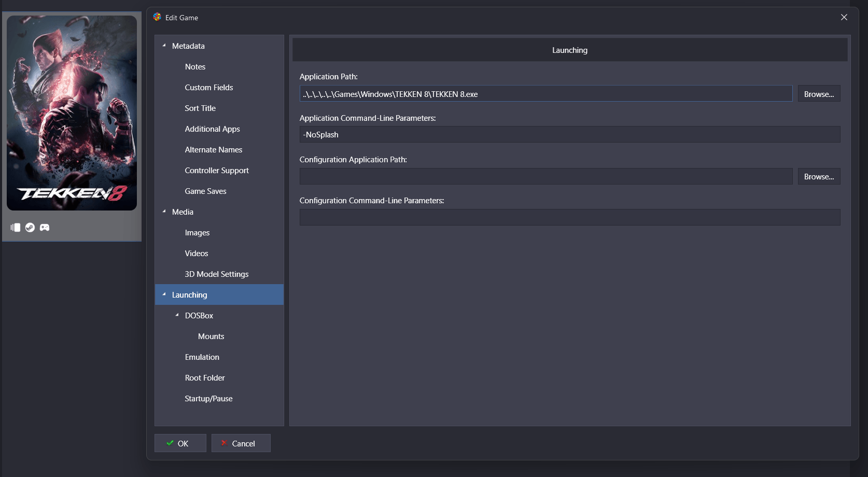Open Startup/Pause settings
The height and width of the screenshot is (477, 868).
click(x=208, y=399)
